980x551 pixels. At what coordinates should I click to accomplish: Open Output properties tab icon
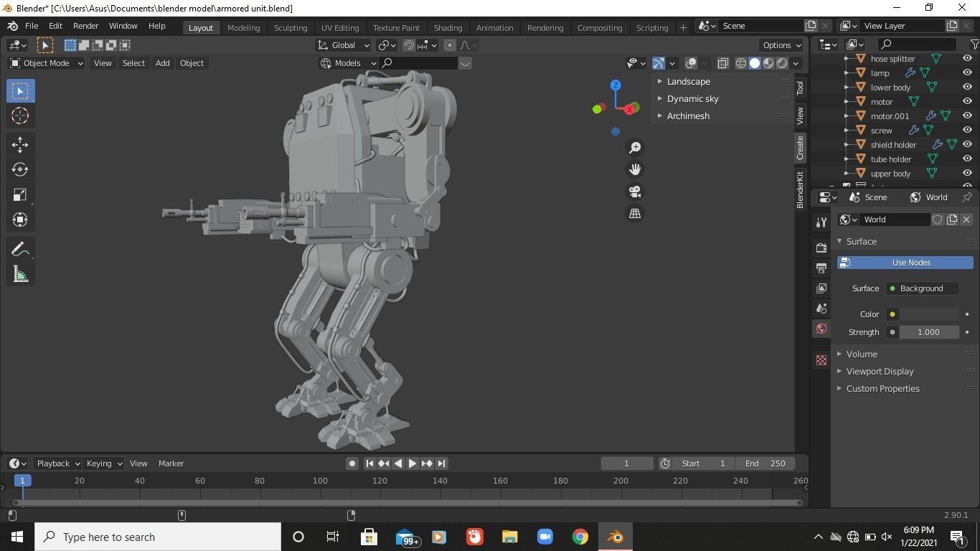(821, 268)
